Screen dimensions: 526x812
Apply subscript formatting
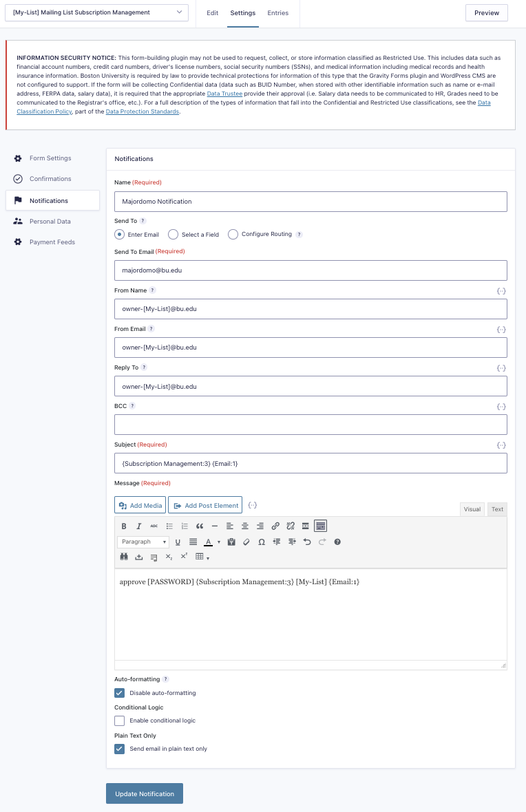pos(169,557)
